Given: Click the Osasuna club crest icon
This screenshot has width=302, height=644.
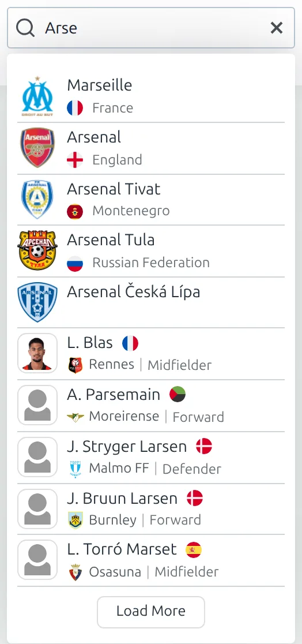Looking at the screenshot, I should tap(75, 572).
